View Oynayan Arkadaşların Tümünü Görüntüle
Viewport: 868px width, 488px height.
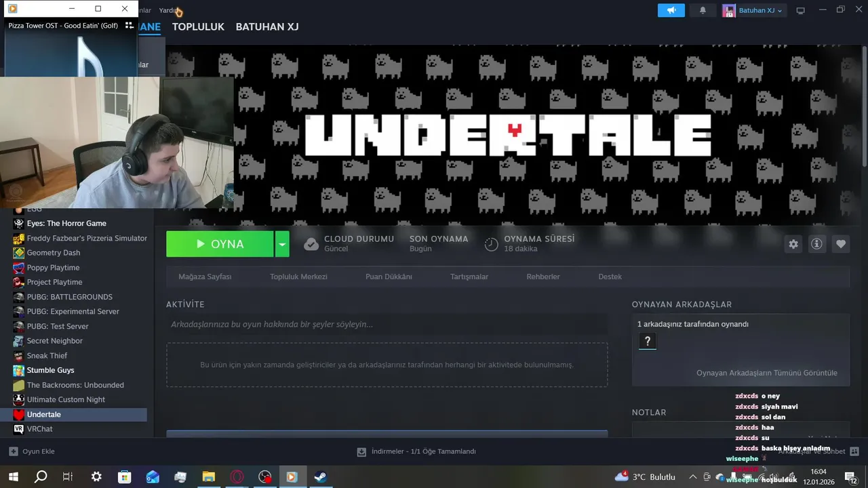click(x=767, y=373)
